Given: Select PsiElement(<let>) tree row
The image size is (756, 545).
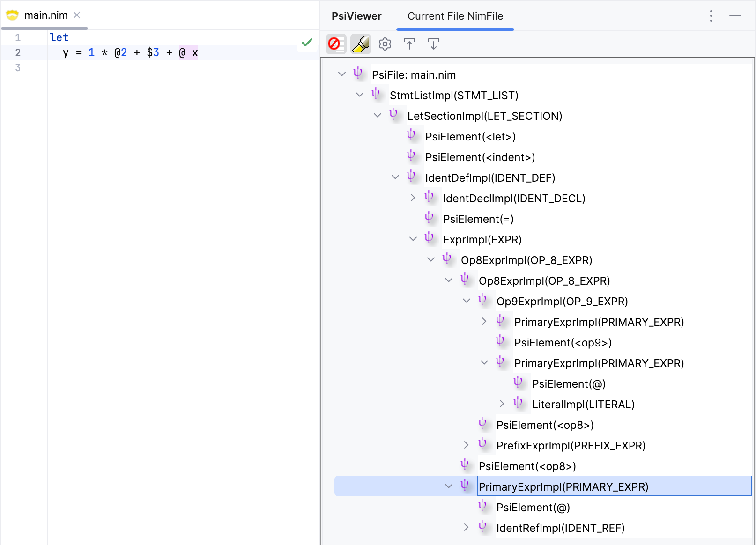Looking at the screenshot, I should pos(470,137).
